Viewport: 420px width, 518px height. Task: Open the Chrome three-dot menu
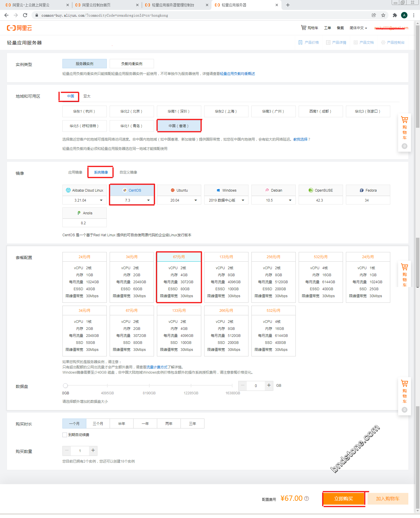pyautogui.click(x=414, y=15)
